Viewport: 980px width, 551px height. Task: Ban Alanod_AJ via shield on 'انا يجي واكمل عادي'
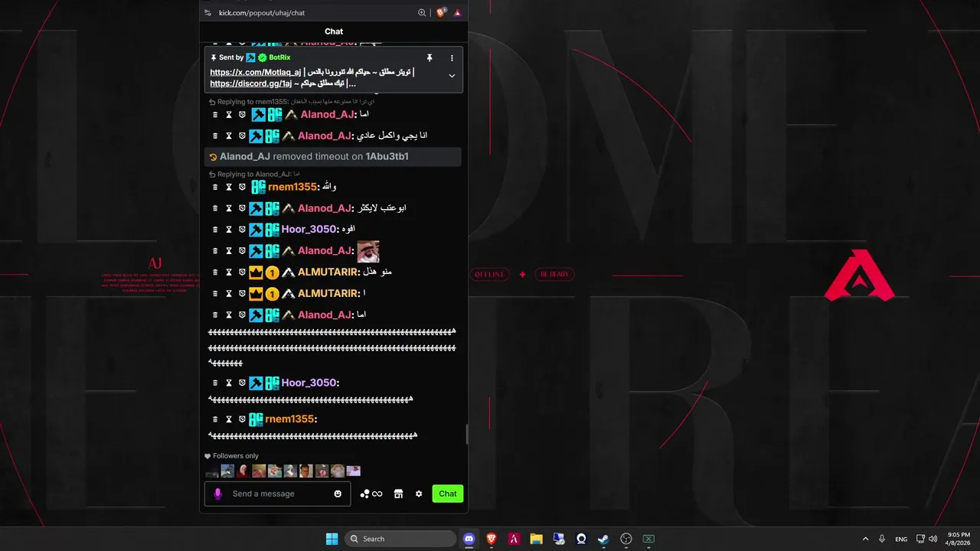point(242,135)
